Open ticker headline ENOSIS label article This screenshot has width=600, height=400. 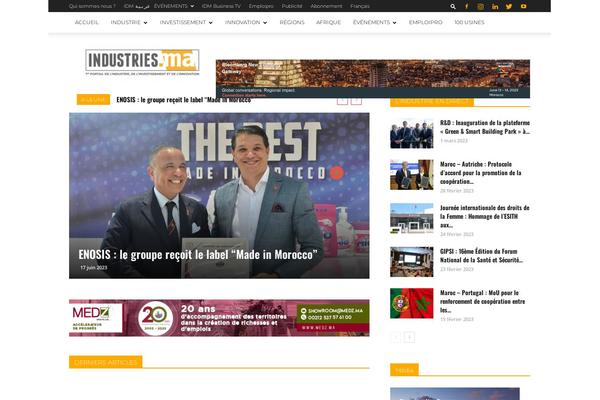184,100
